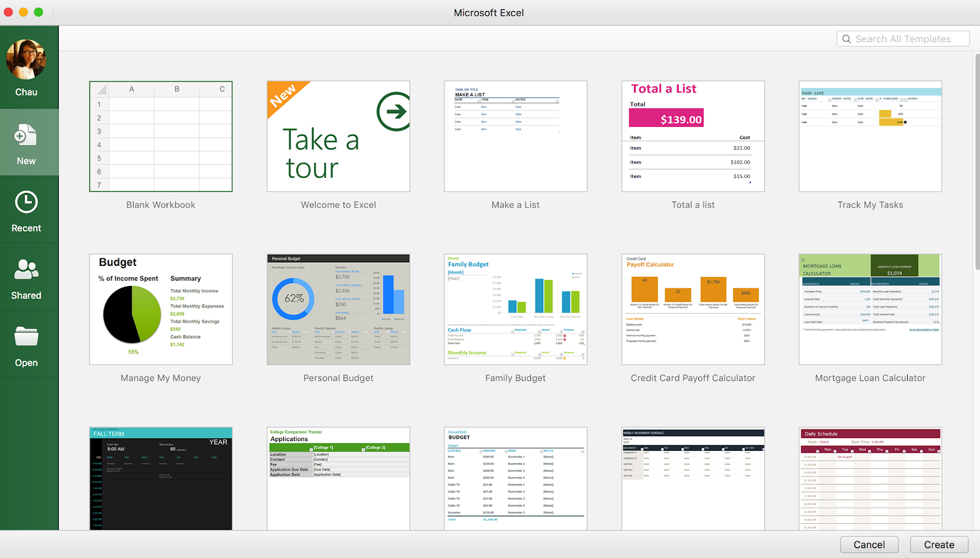Click the green arrow on Take a tour
Viewport: 980px width, 558px height.
(x=393, y=111)
